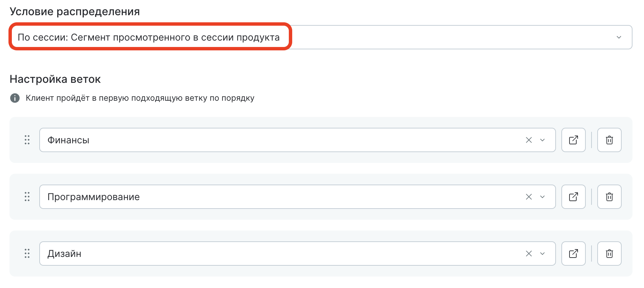Expand the Дизайн segment dropdown
The width and height of the screenshot is (644, 288).
(542, 254)
